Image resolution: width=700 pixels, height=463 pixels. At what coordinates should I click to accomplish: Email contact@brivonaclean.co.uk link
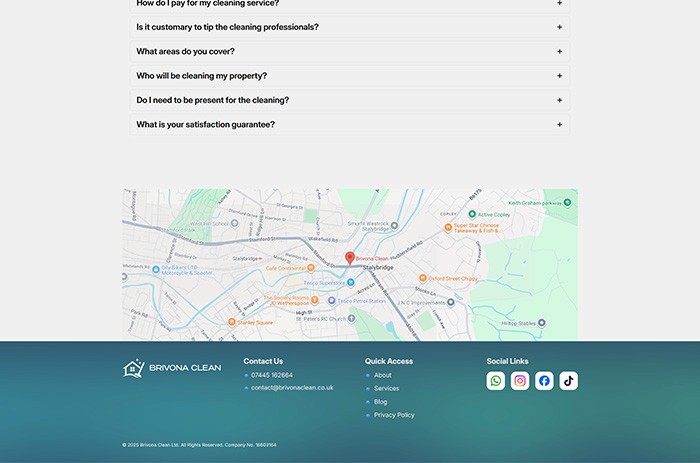tap(292, 388)
